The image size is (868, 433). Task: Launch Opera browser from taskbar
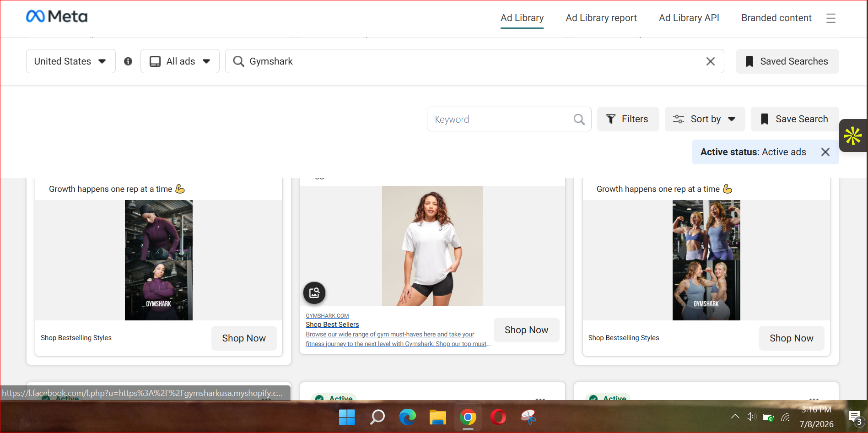click(498, 417)
